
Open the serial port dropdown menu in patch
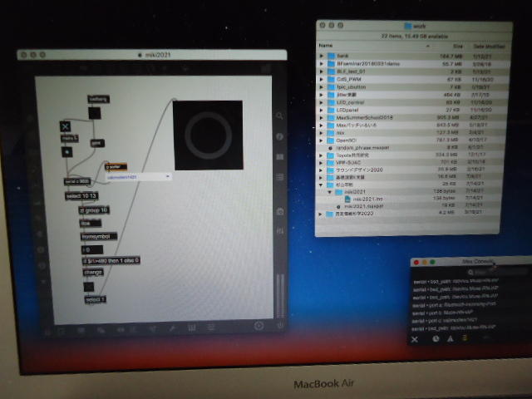pyautogui.click(x=139, y=177)
